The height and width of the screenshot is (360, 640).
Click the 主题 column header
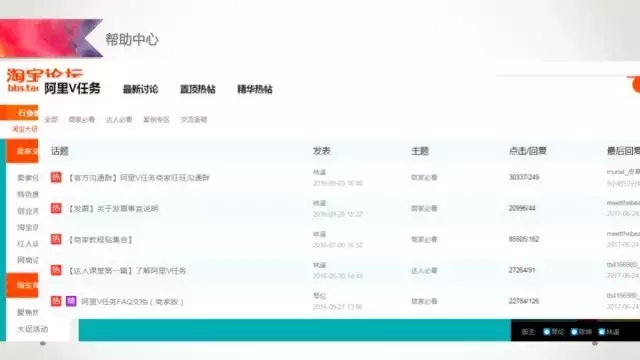point(420,151)
